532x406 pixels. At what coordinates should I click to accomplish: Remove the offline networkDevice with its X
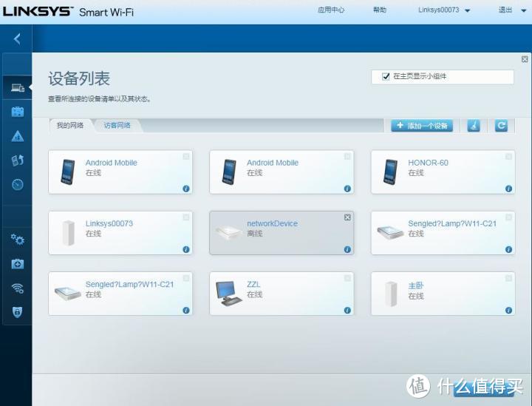[347, 217]
